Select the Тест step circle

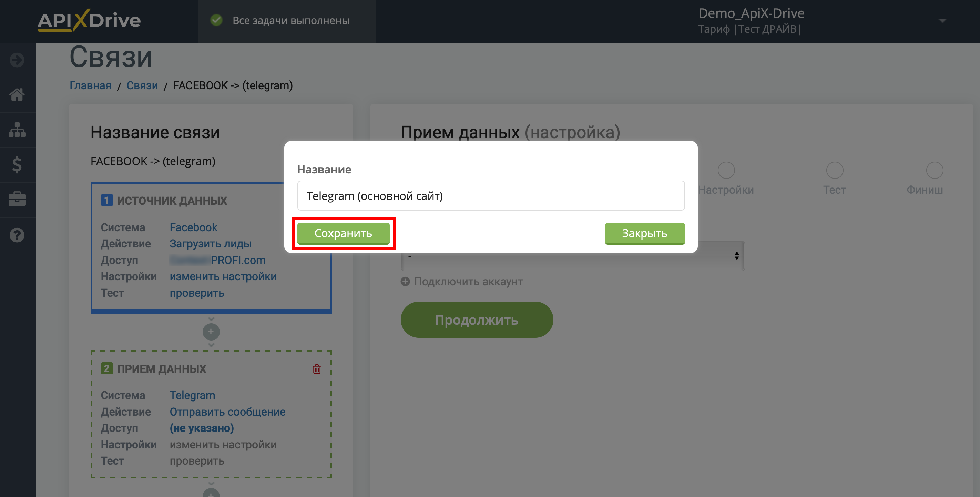coord(835,170)
